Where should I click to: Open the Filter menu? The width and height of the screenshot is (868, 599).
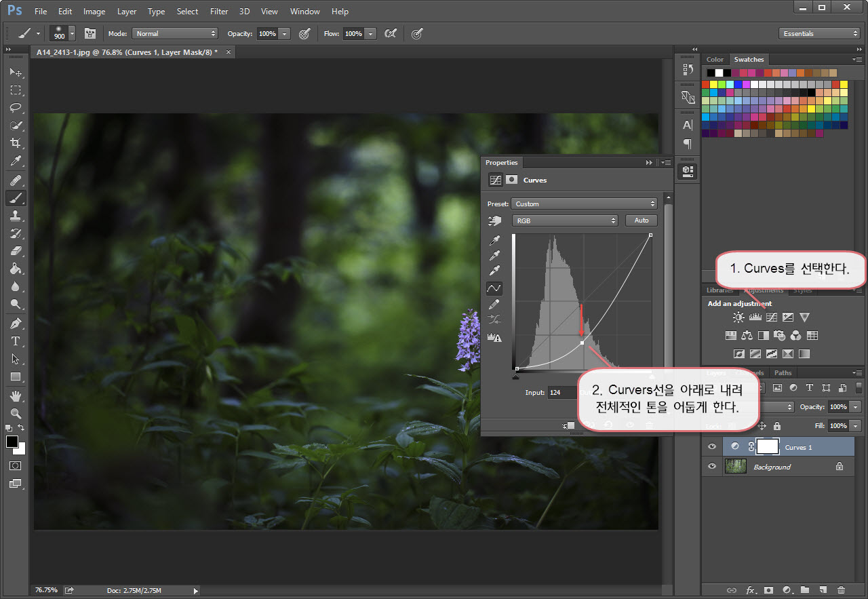(219, 11)
